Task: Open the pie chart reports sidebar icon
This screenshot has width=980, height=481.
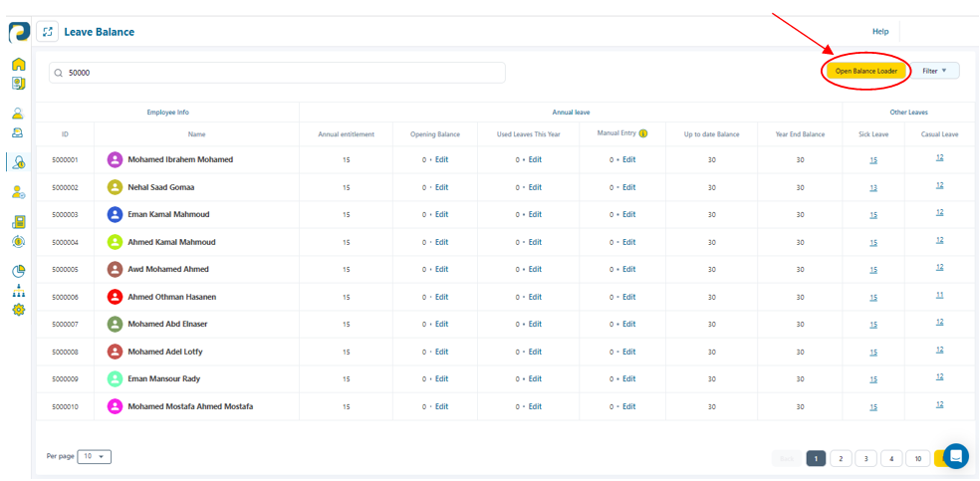Action: [x=18, y=271]
